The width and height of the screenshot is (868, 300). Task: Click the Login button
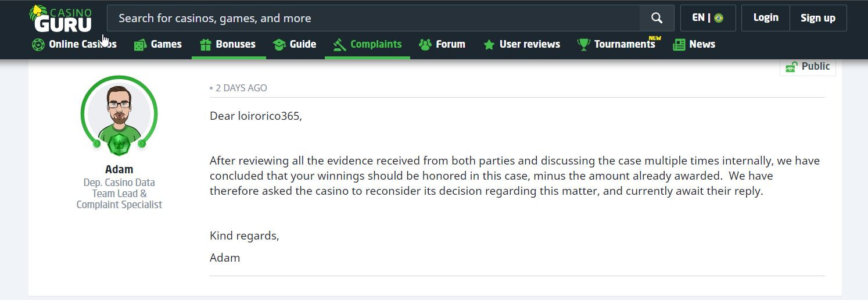pyautogui.click(x=766, y=18)
